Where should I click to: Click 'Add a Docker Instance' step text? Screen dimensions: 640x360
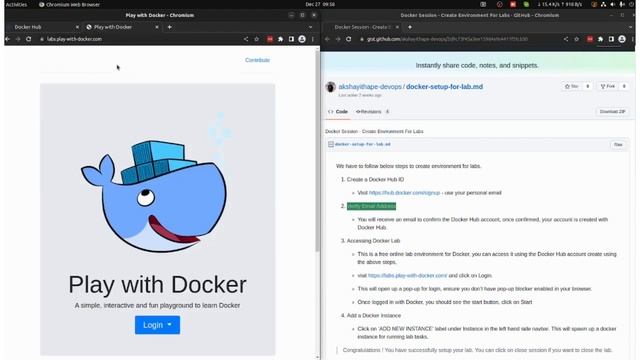(373, 316)
